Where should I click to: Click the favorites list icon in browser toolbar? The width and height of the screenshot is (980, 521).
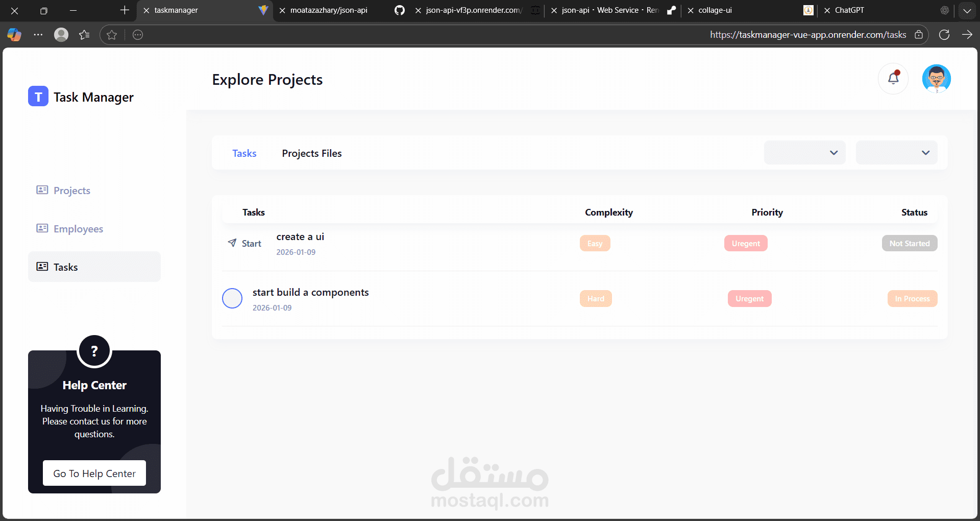[85, 35]
